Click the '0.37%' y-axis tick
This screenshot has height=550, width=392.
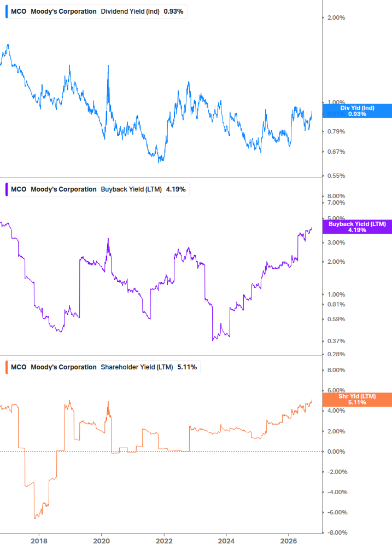[x=336, y=341]
